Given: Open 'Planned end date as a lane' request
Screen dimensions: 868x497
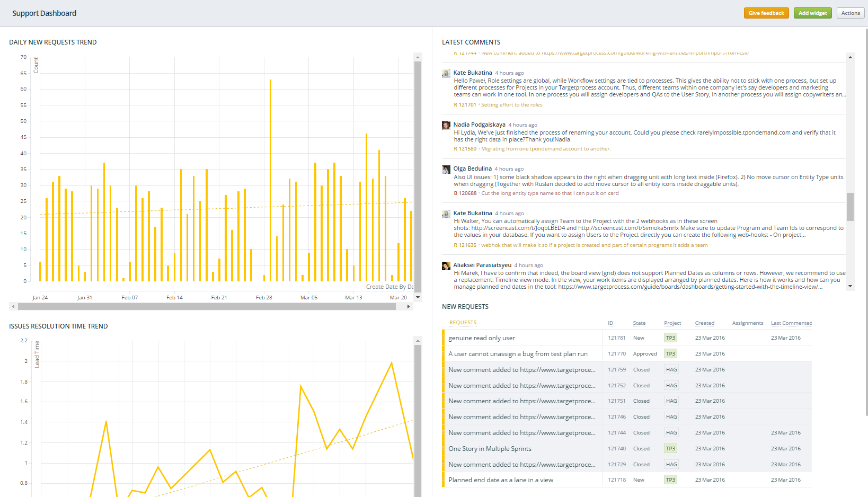Looking at the screenshot, I should click(x=501, y=480).
